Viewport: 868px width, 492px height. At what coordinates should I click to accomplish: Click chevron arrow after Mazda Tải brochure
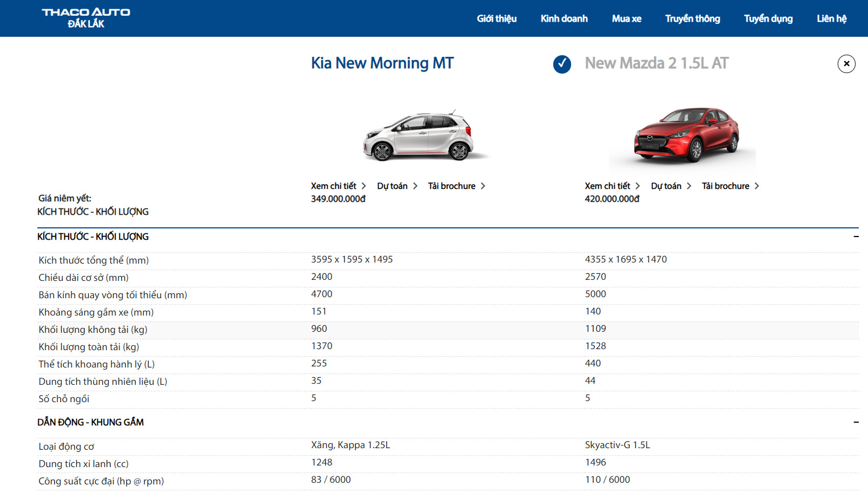[x=757, y=186]
